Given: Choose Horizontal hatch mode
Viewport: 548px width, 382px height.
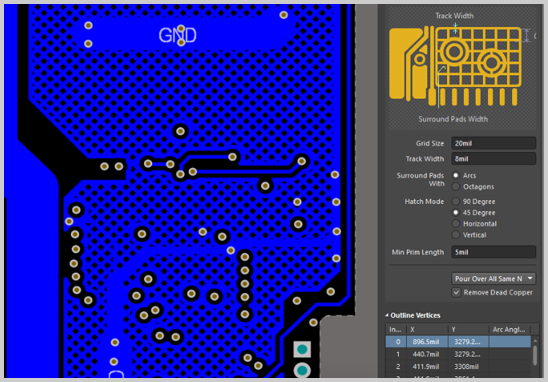Looking at the screenshot, I should point(456,224).
